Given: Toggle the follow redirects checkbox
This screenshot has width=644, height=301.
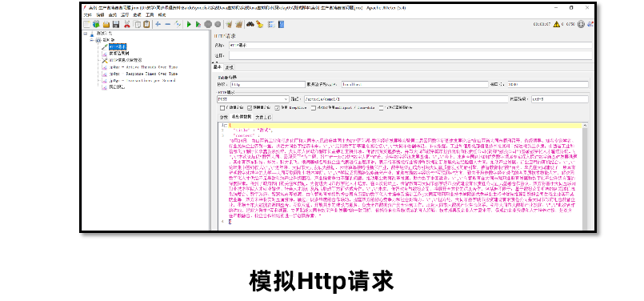Looking at the screenshot, I should coord(250,108).
